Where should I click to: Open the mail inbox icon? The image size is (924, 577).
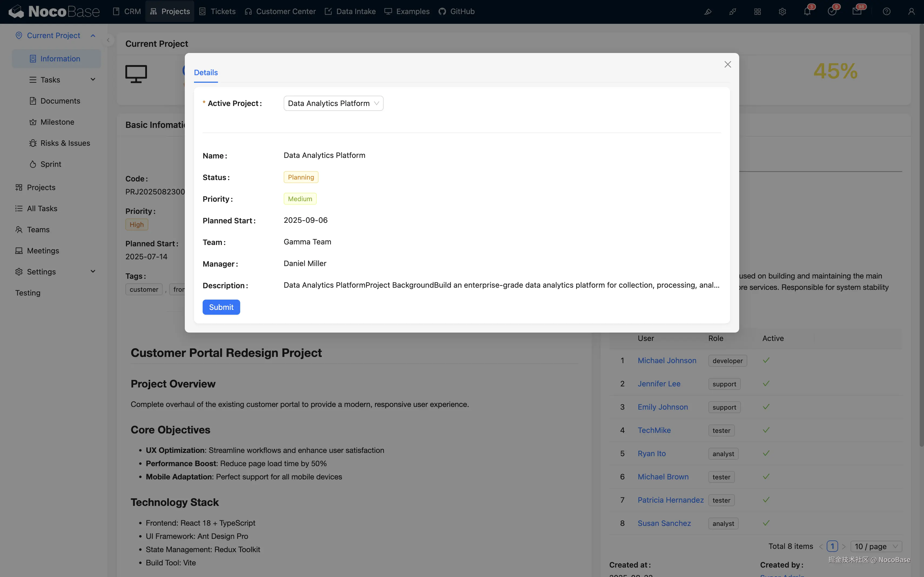pyautogui.click(x=856, y=11)
